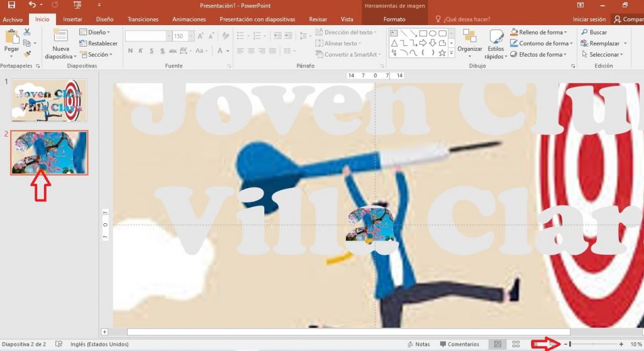Select the rounded rectangle shape
Screen dimensions: 644x351
coord(442,33)
